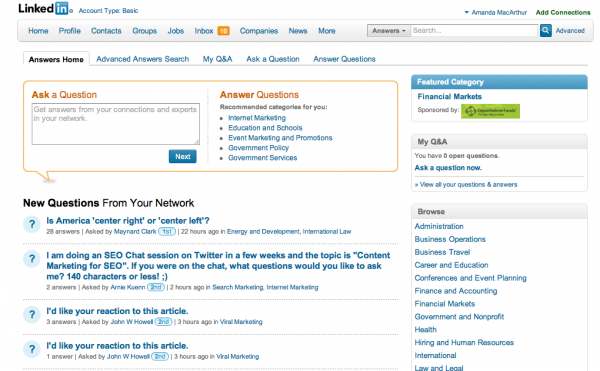Click the Next button under question box

coord(183,156)
